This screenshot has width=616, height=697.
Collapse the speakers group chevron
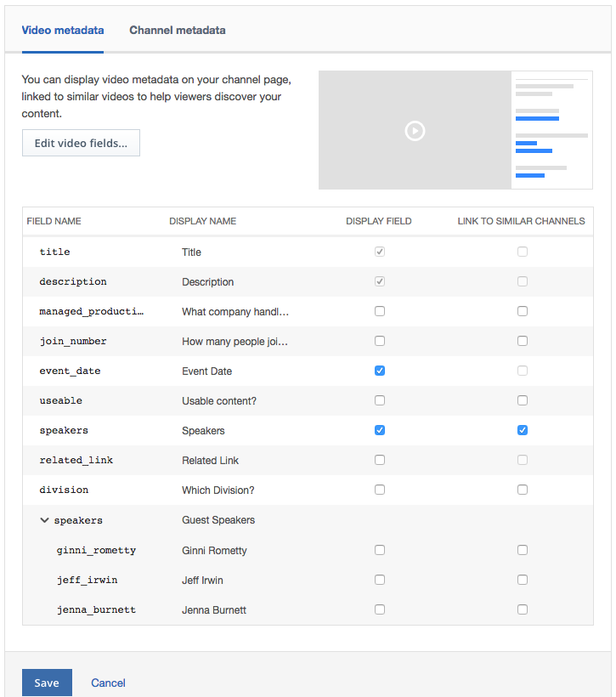[44, 520]
